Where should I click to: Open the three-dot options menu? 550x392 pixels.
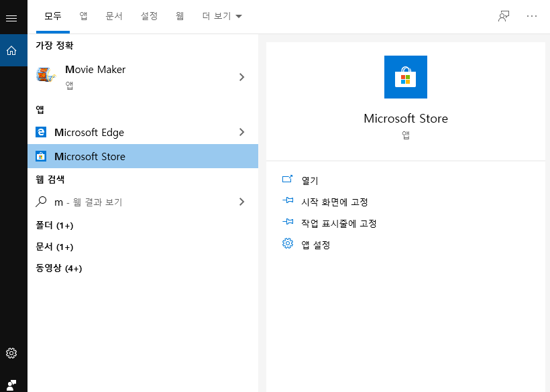click(532, 16)
